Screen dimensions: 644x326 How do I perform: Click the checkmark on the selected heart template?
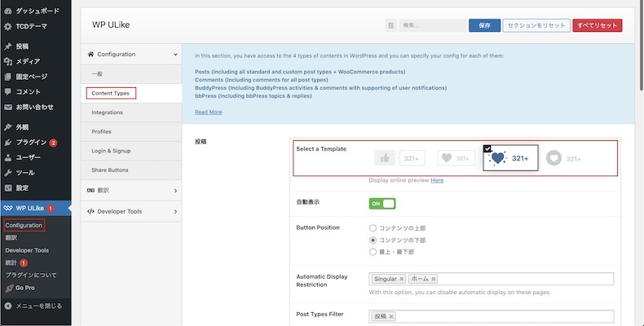click(x=487, y=148)
